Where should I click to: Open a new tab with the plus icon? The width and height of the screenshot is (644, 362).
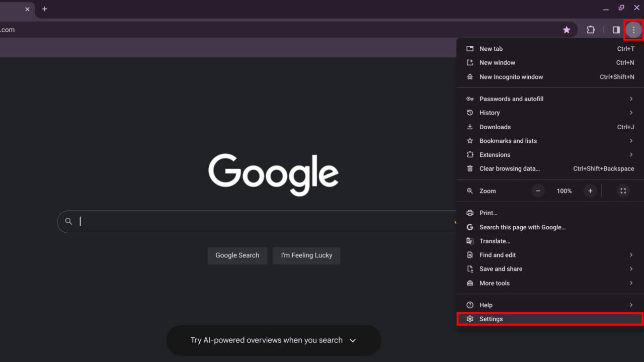[x=44, y=9]
